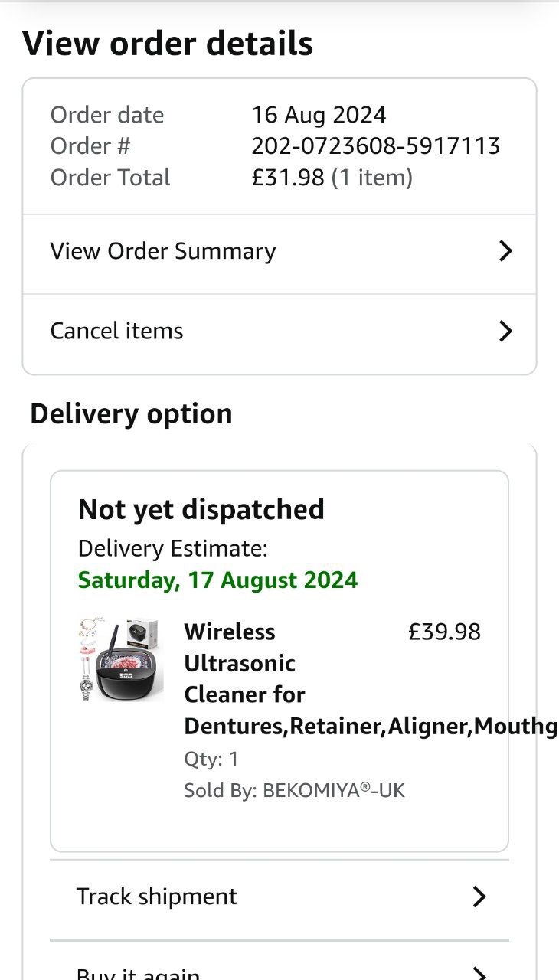Click the order total £31.98
This screenshot has width=559, height=980.
[288, 178]
